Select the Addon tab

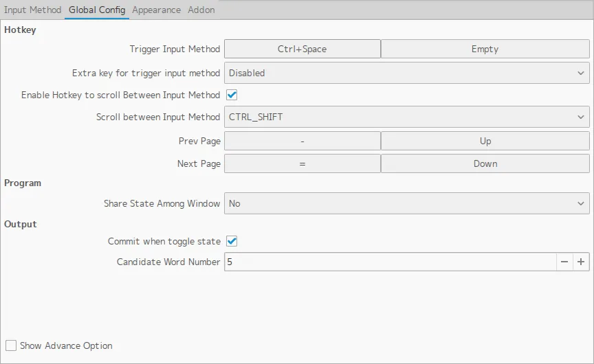click(x=201, y=10)
